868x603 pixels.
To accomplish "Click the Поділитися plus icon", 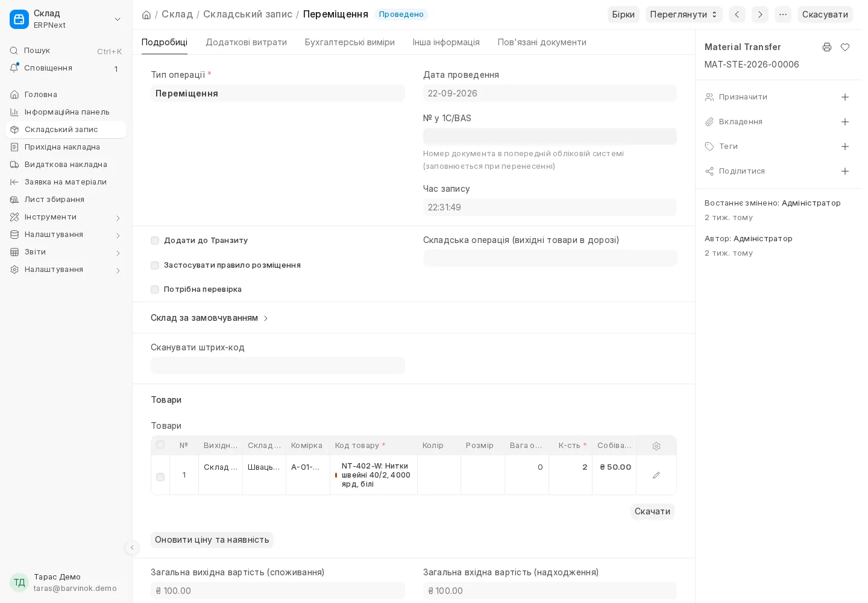I will (845, 171).
